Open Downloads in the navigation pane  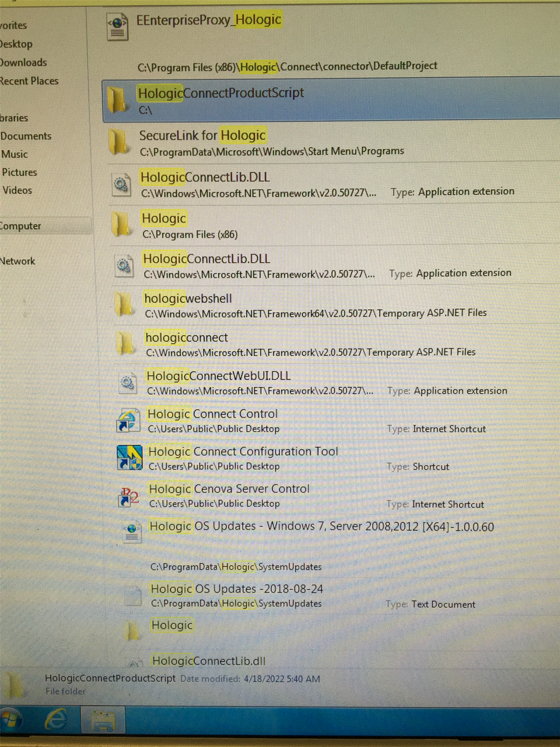(x=24, y=62)
